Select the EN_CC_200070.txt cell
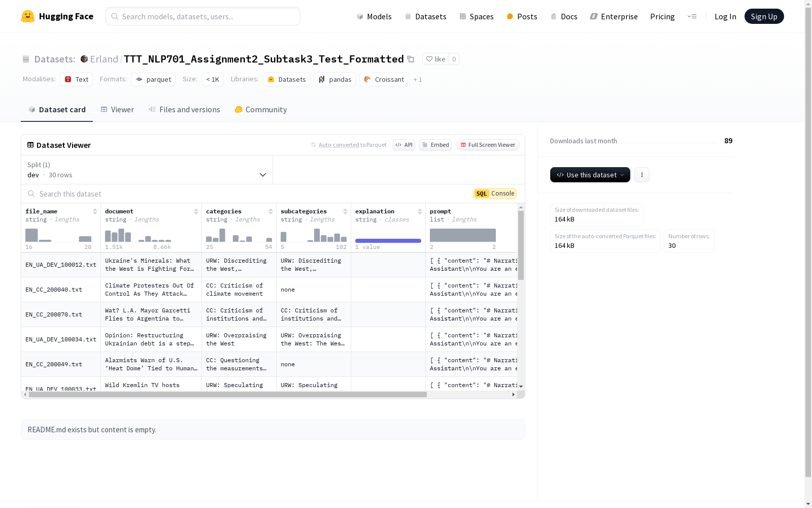Viewport: 812px width, 508px height. coord(61,314)
